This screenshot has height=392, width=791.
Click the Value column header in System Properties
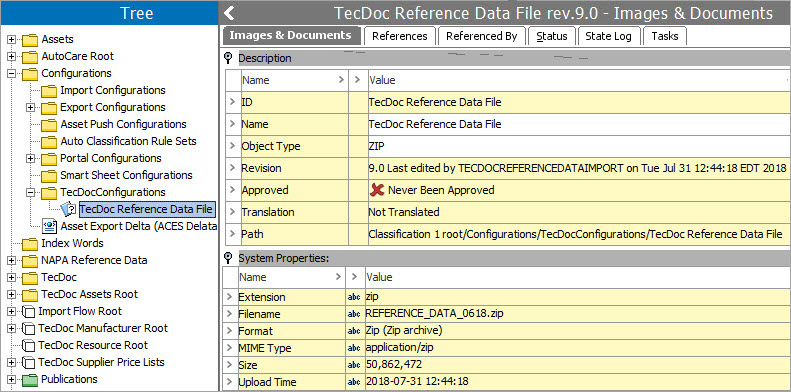577,277
